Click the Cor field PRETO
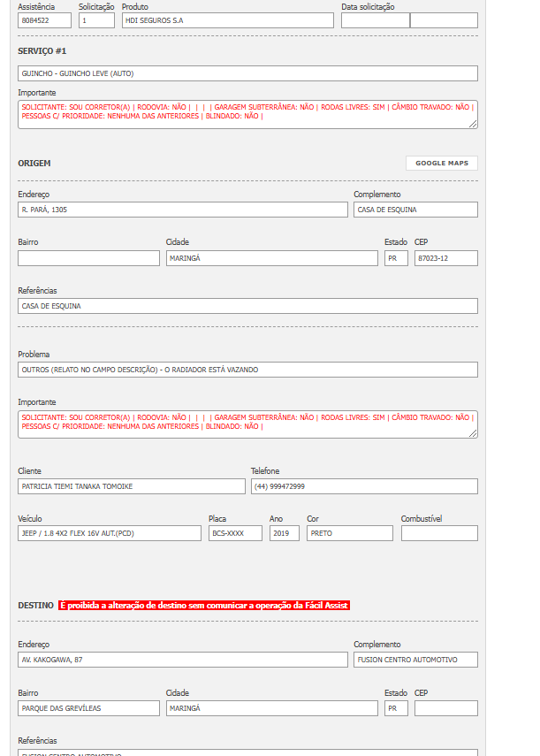 [350, 533]
